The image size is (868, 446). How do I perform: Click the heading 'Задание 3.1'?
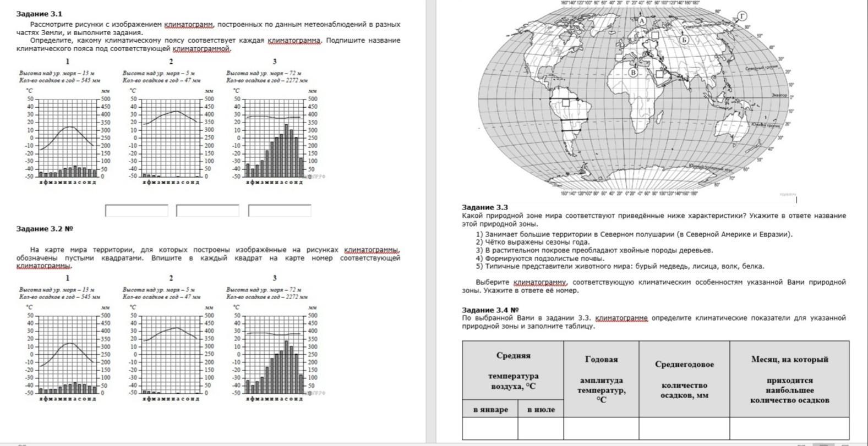tap(40, 14)
